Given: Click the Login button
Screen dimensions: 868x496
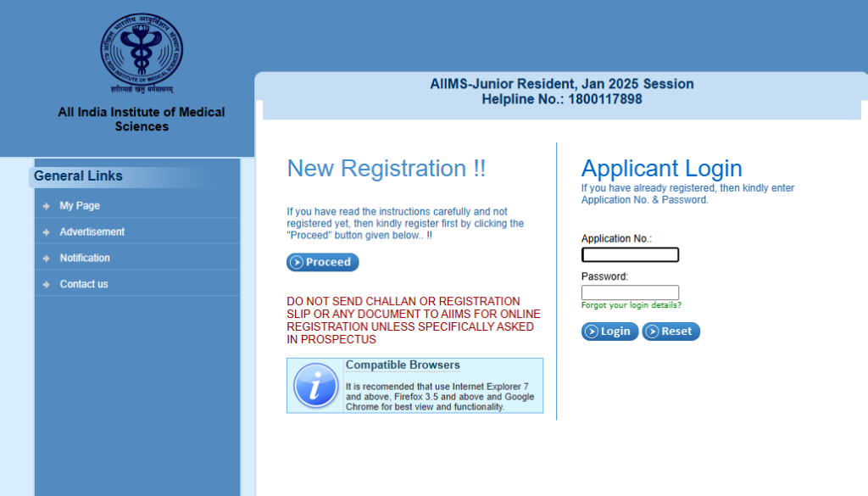Looking at the screenshot, I should point(609,331).
